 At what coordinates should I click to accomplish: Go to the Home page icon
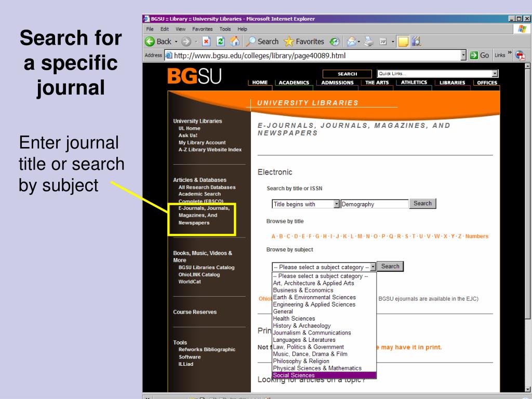pos(234,42)
